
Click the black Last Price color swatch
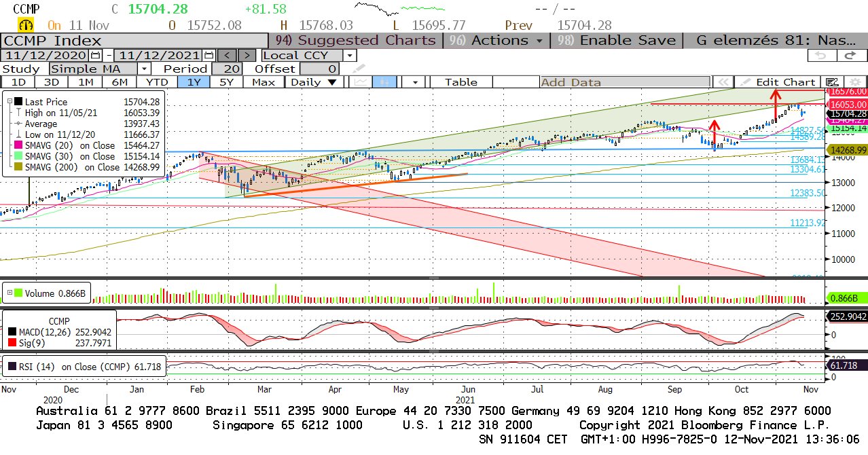[19, 101]
